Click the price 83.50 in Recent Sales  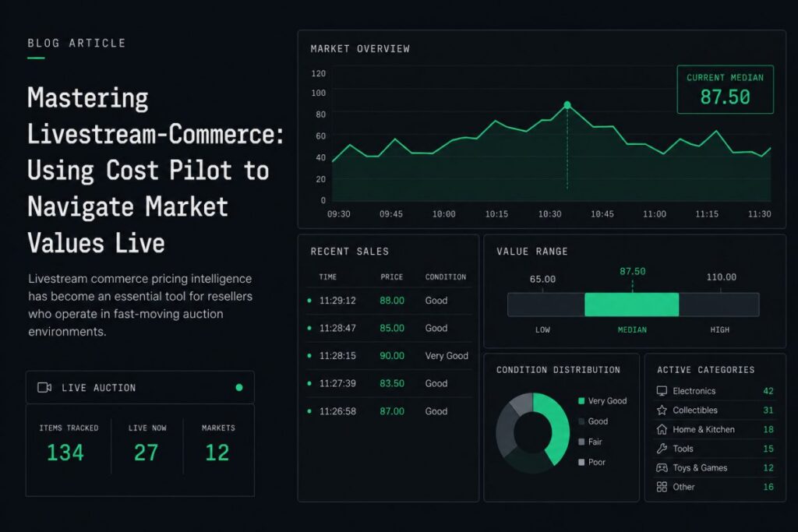[392, 383]
